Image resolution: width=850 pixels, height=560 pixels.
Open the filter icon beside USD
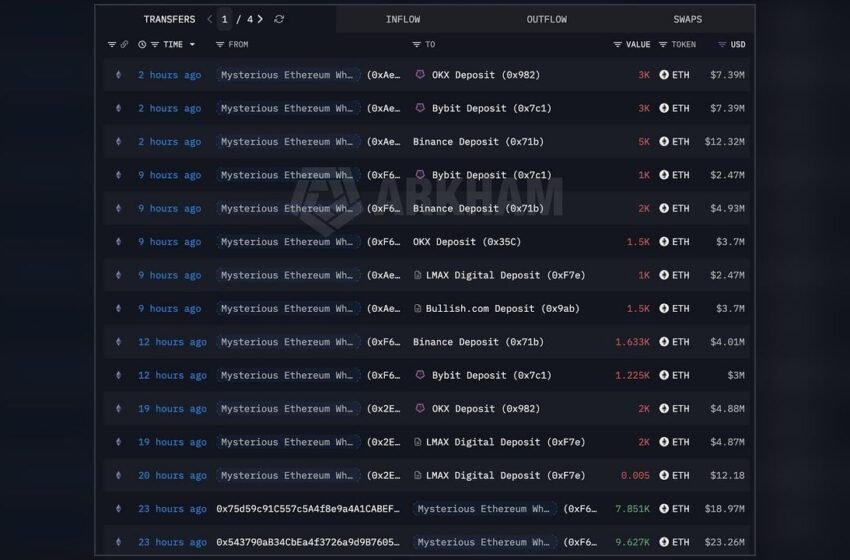click(x=722, y=44)
